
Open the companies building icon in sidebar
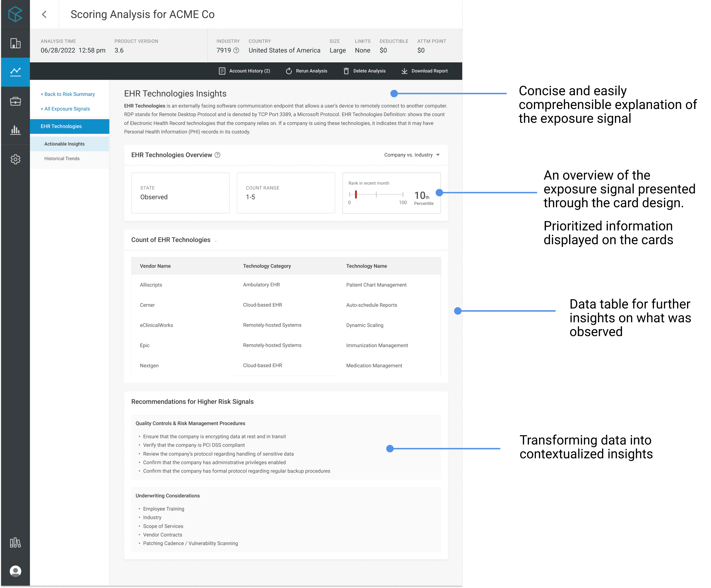point(15,43)
